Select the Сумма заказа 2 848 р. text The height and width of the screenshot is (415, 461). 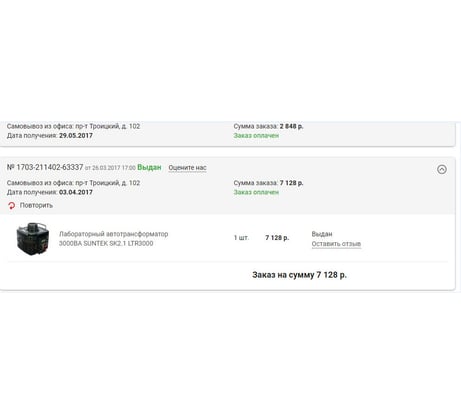pyautogui.click(x=268, y=126)
